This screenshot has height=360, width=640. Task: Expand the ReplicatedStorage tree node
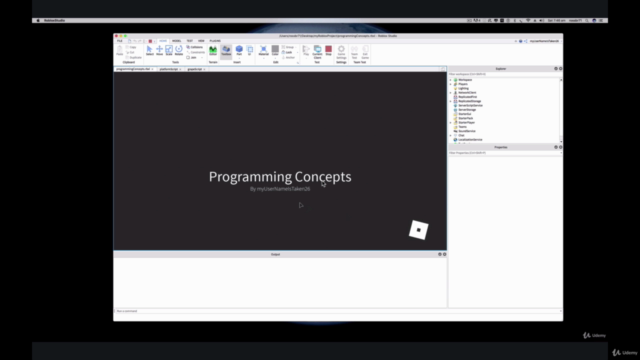451,101
